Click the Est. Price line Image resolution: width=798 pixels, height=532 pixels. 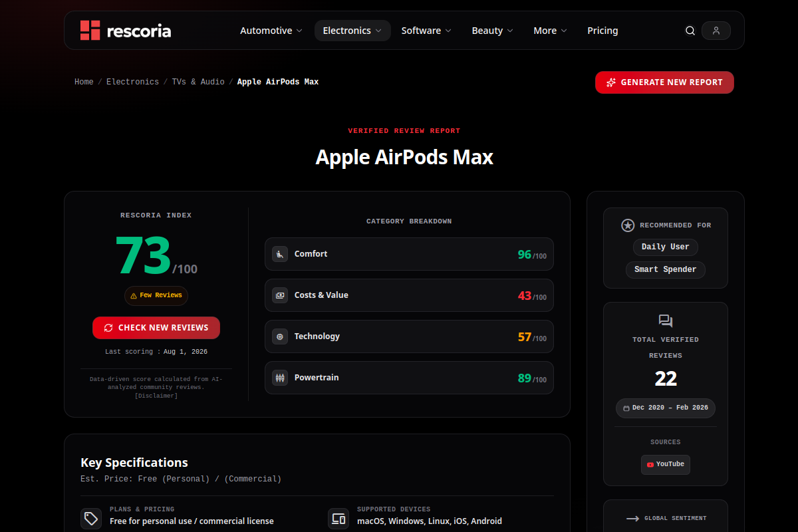click(181, 479)
